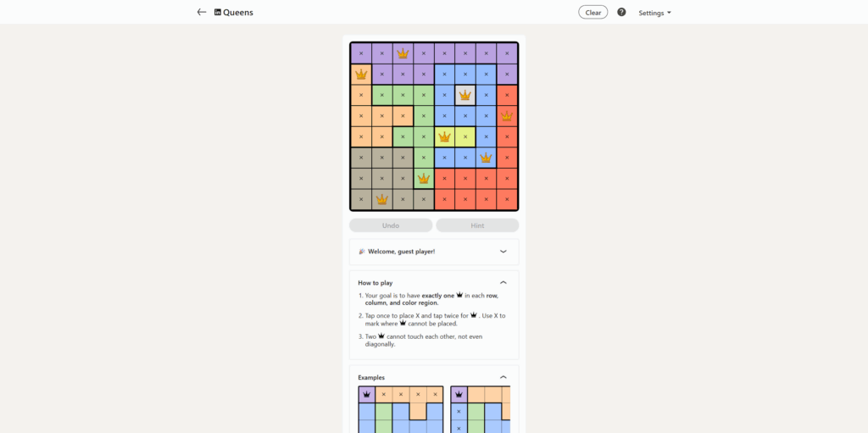This screenshot has width=868, height=433.
Task: Click the Undo button
Action: 391,225
